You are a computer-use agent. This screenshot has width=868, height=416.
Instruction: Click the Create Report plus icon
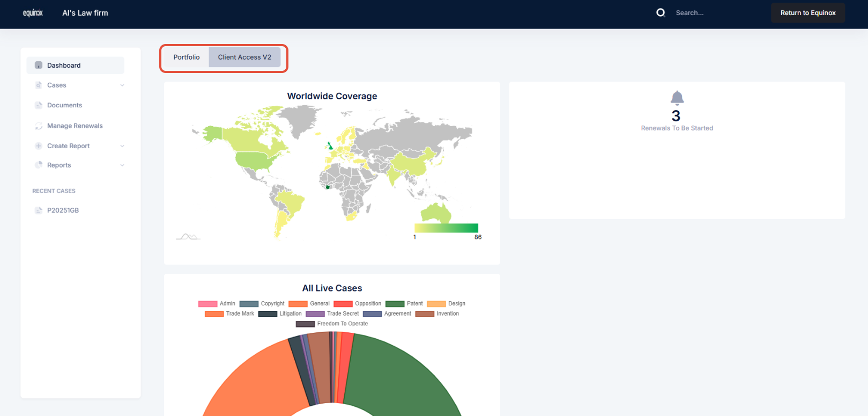tap(39, 146)
